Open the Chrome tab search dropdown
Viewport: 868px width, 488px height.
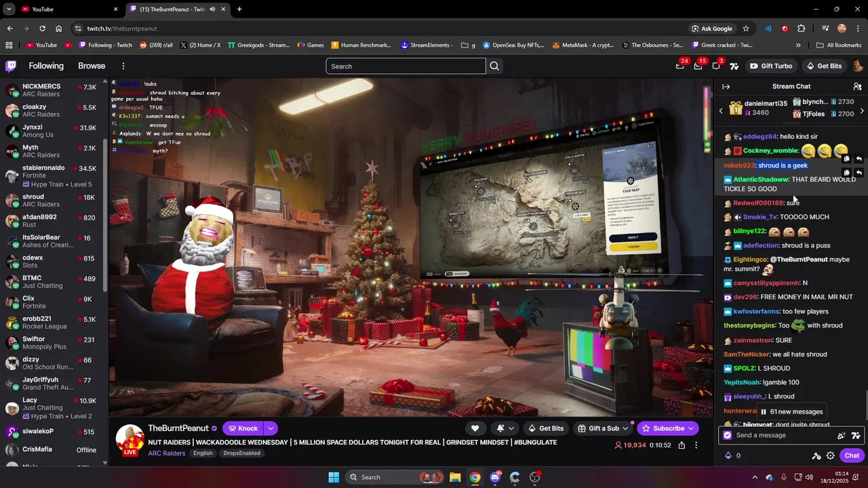9,9
